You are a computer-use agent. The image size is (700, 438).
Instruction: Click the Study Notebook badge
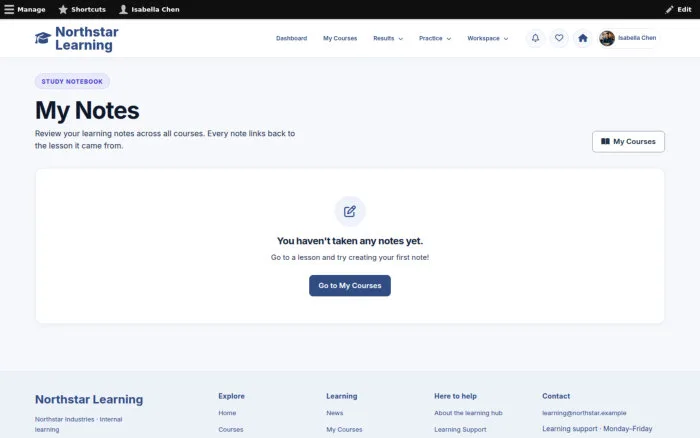tap(72, 81)
